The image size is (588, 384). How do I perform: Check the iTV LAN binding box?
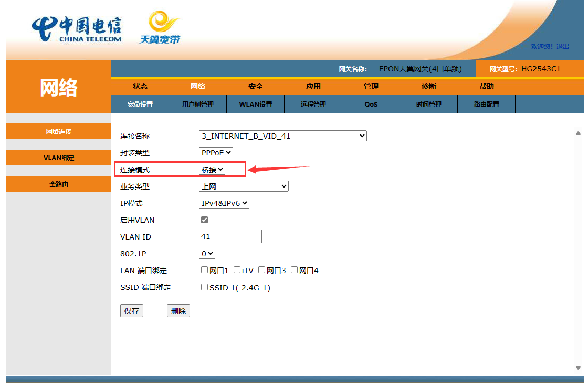click(237, 270)
